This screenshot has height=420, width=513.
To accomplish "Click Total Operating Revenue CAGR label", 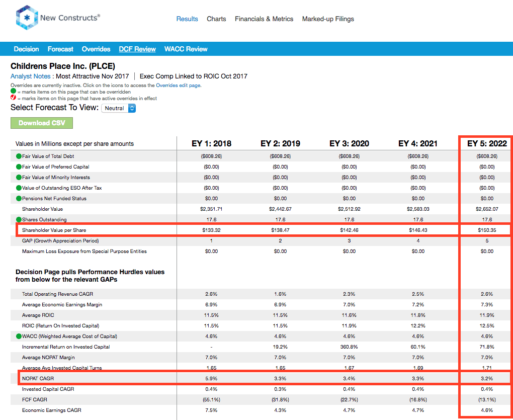I will coord(57,294).
